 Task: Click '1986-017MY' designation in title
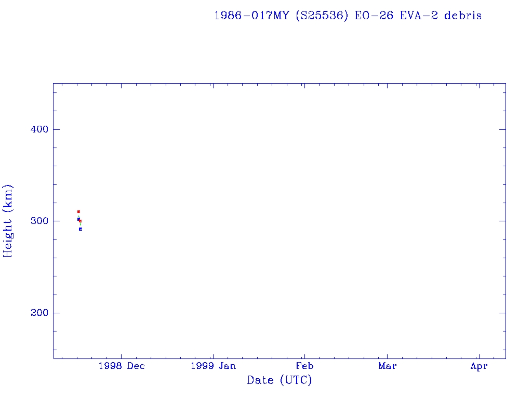(251, 16)
